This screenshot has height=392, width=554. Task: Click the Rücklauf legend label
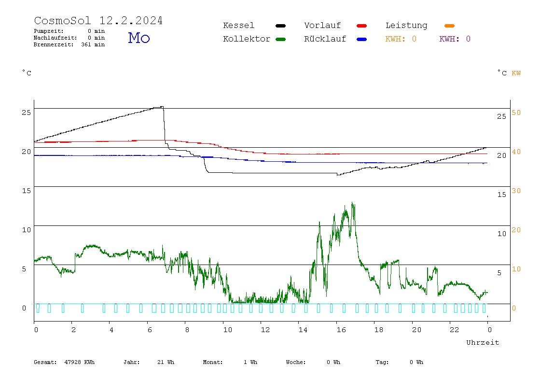click(x=325, y=39)
